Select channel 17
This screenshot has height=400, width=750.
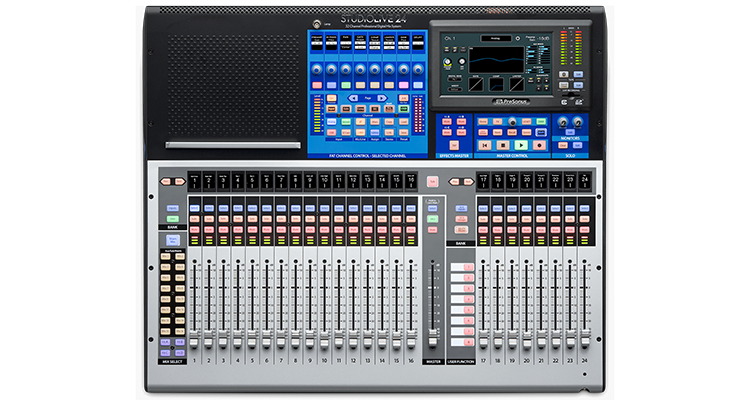483,209
